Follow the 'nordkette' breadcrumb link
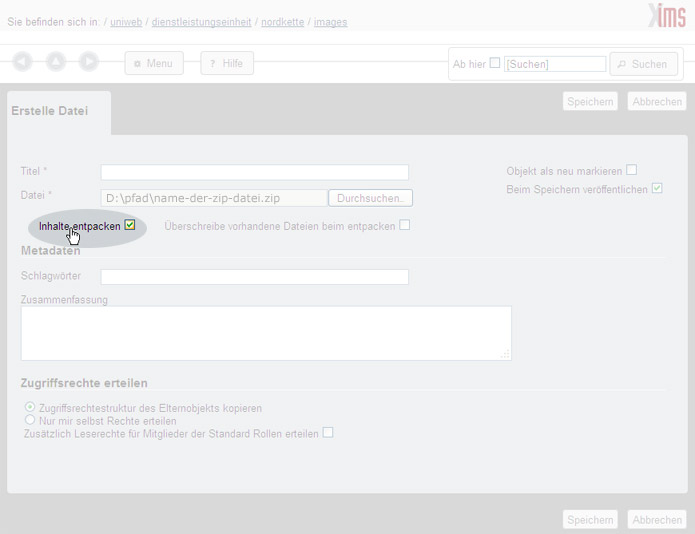The width and height of the screenshot is (695, 534). (283, 22)
